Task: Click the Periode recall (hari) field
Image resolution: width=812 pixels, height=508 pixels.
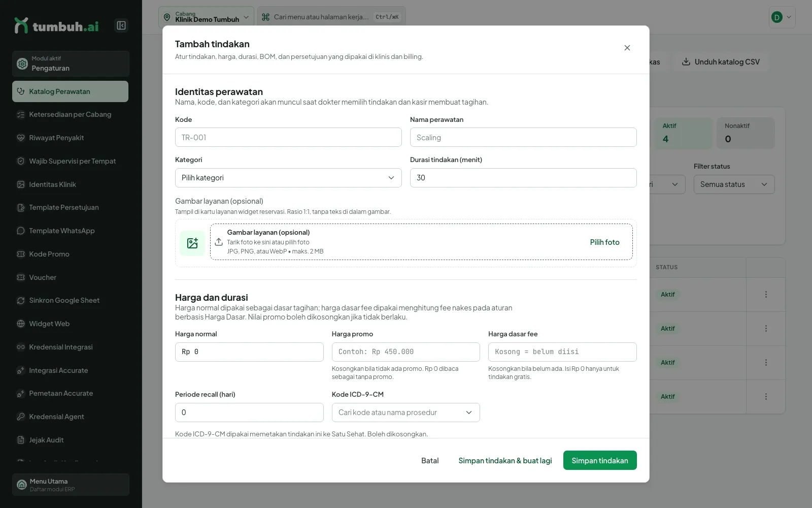Action: pyautogui.click(x=249, y=412)
